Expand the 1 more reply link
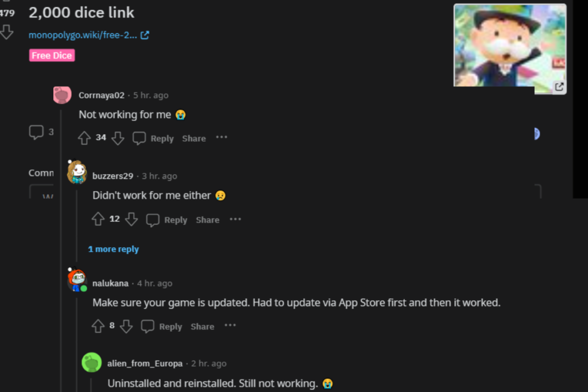588x392 pixels. [113, 249]
